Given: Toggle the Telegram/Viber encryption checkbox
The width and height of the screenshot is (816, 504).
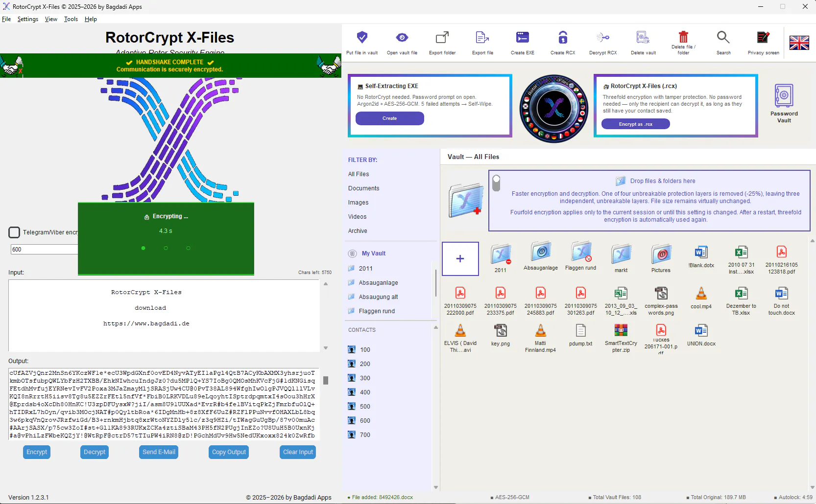Looking at the screenshot, I should [x=15, y=232].
